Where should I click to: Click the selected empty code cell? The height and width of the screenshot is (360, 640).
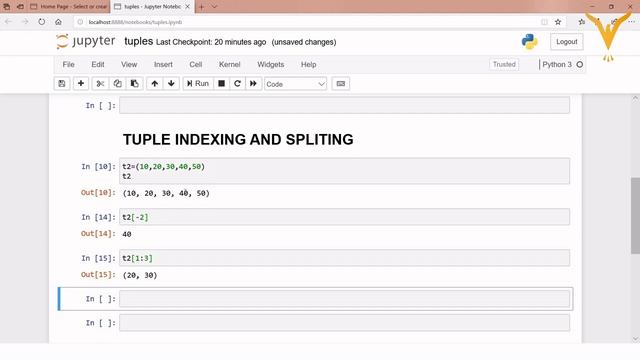click(x=344, y=299)
